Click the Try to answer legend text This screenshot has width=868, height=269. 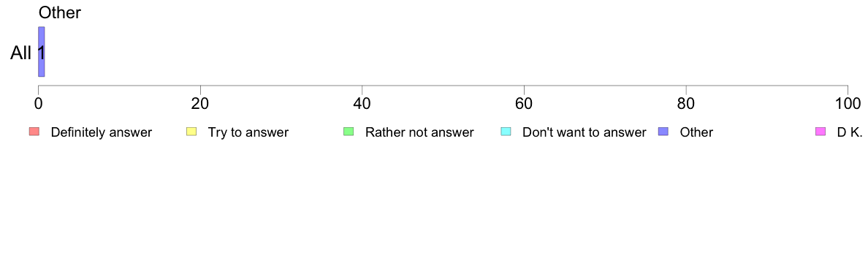click(x=248, y=132)
